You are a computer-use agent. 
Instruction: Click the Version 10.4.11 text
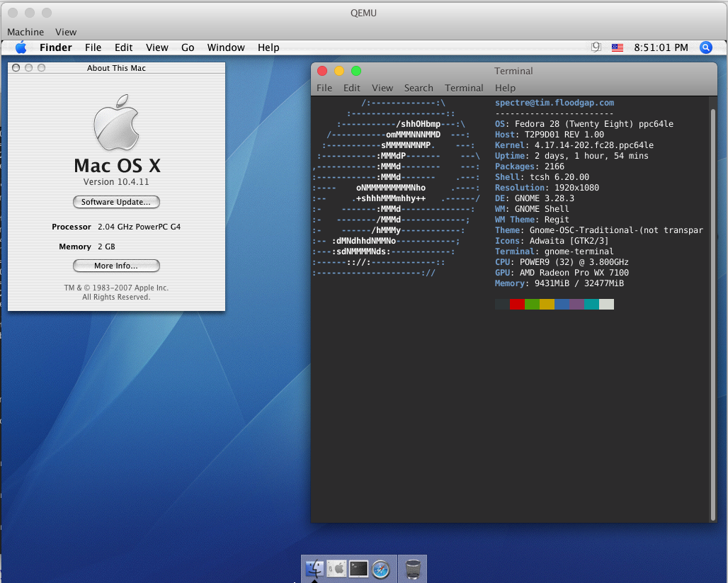point(116,181)
